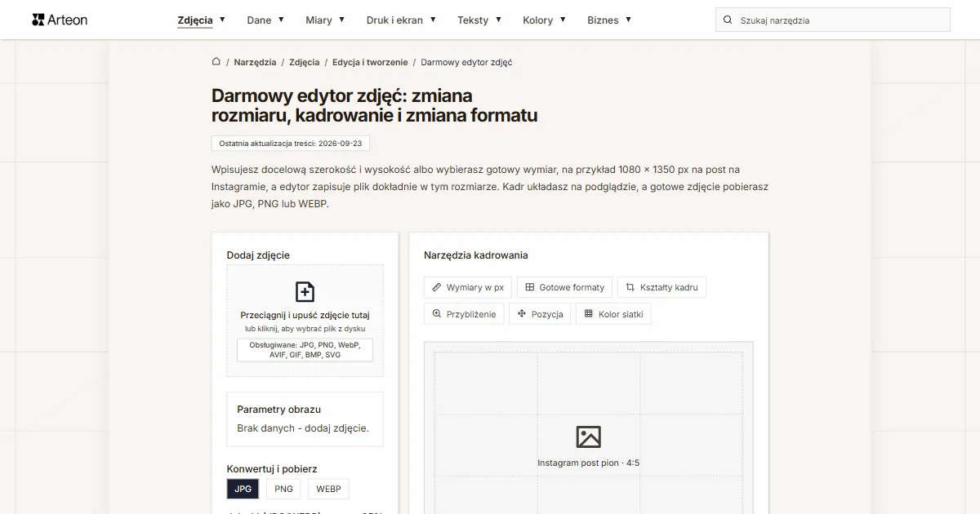
Task: Click the home icon in breadcrumbs
Action: point(216,61)
